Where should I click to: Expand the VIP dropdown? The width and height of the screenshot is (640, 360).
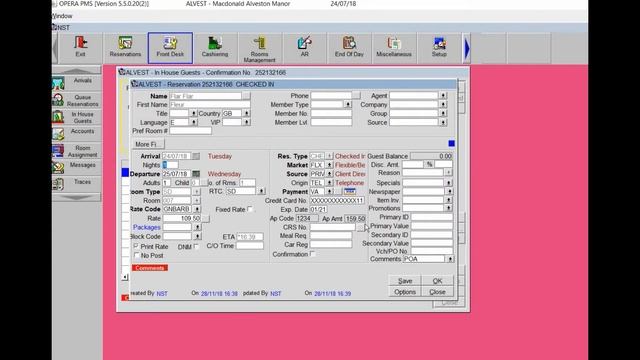pyautogui.click(x=247, y=122)
